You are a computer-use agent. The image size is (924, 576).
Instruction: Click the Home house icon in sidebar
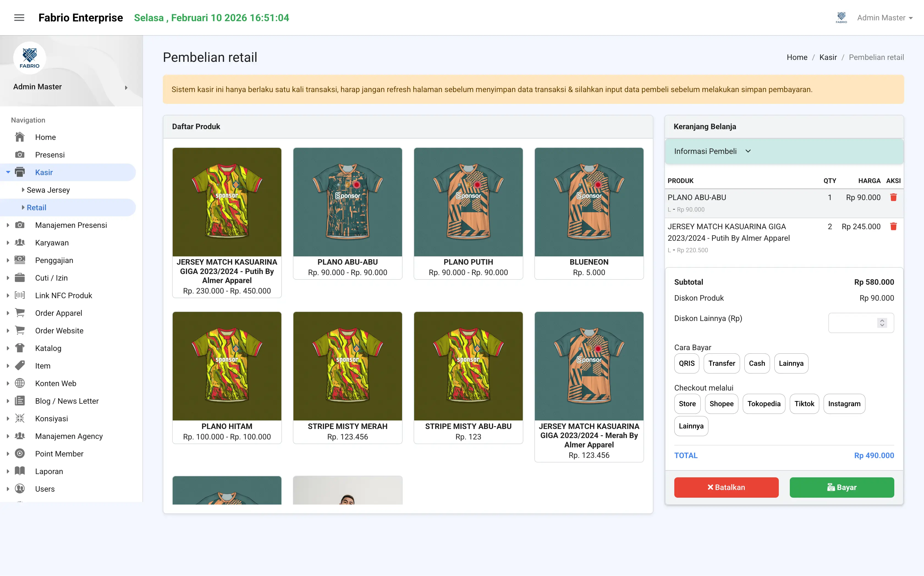20,137
